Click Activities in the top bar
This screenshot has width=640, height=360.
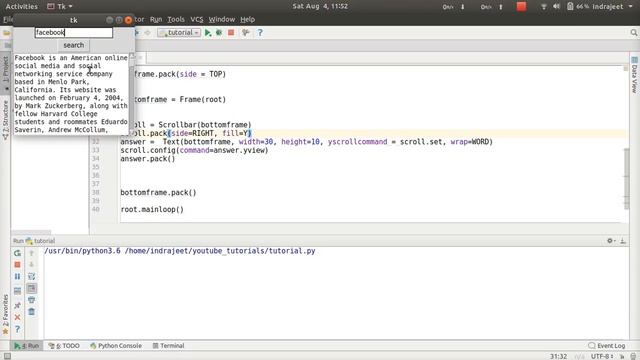[21, 7]
